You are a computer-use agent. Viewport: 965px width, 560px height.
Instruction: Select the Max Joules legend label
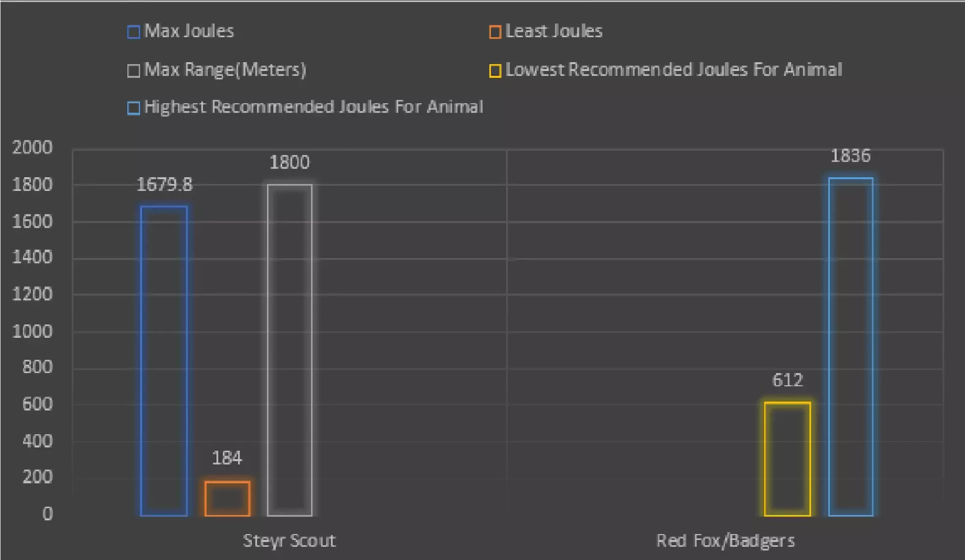(189, 31)
